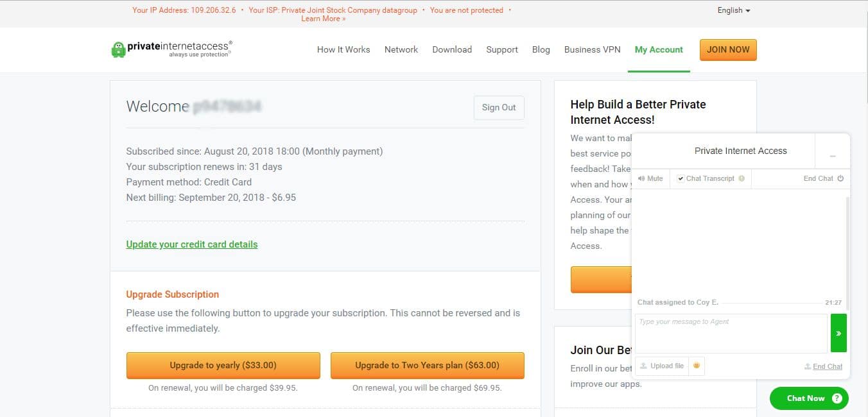868x417 pixels.
Task: Click the End Chat power icon
Action: [x=840, y=178]
